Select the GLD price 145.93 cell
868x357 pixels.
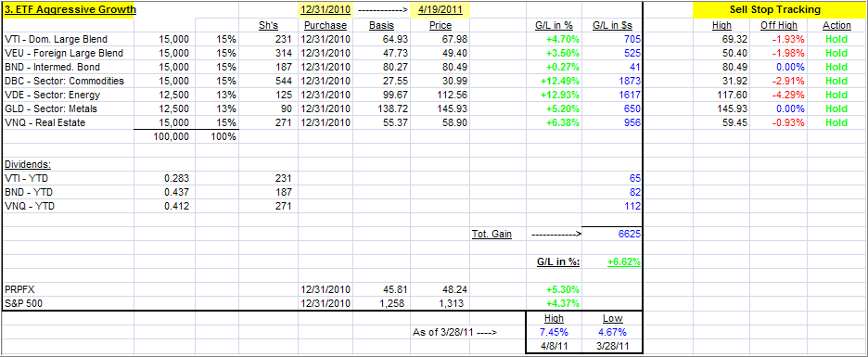(440, 108)
